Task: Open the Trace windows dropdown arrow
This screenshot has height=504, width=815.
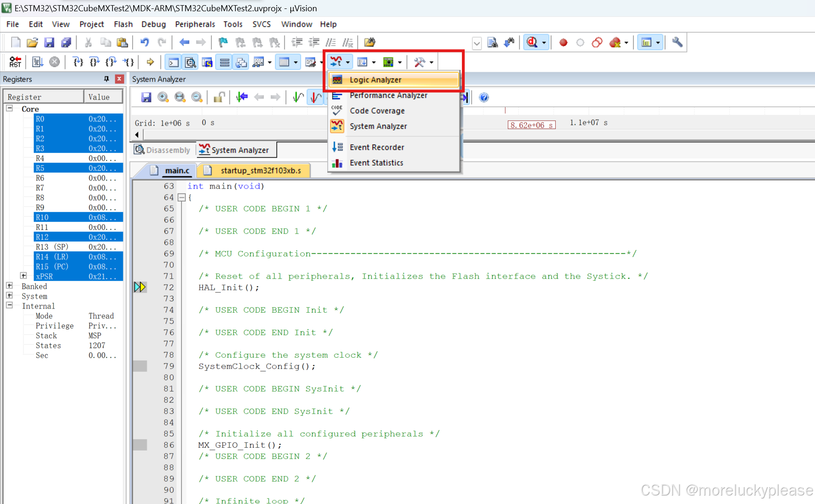Action: 374,62
